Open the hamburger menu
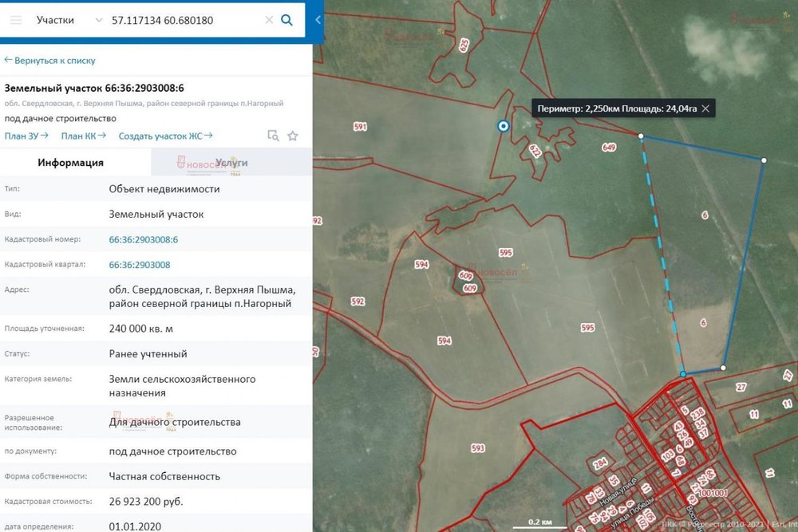Image resolution: width=798 pixels, height=532 pixels. pos(16,20)
